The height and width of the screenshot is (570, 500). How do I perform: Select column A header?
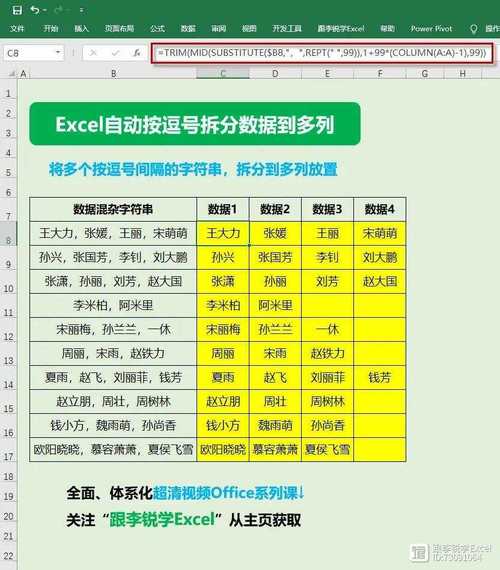click(23, 74)
